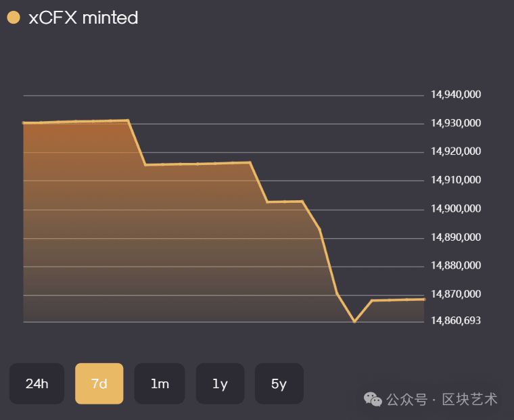Viewport: 514px width, 420px height.
Task: Select the 7d time range
Action: (x=99, y=383)
